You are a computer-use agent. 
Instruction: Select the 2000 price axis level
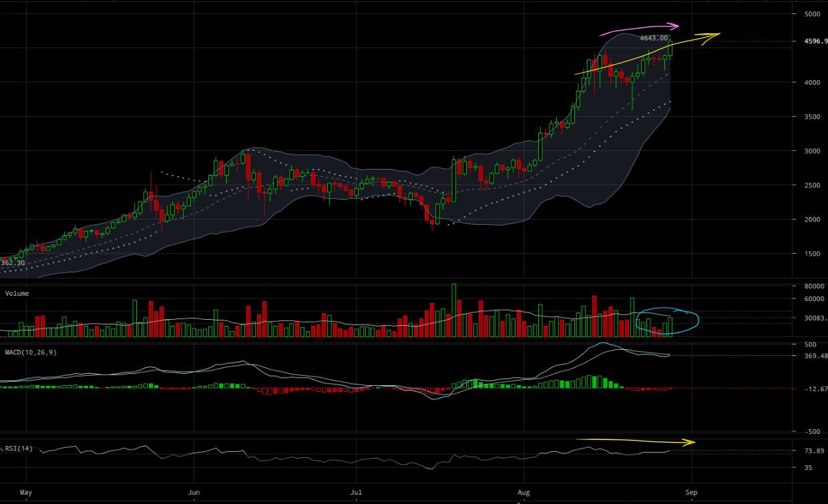812,220
